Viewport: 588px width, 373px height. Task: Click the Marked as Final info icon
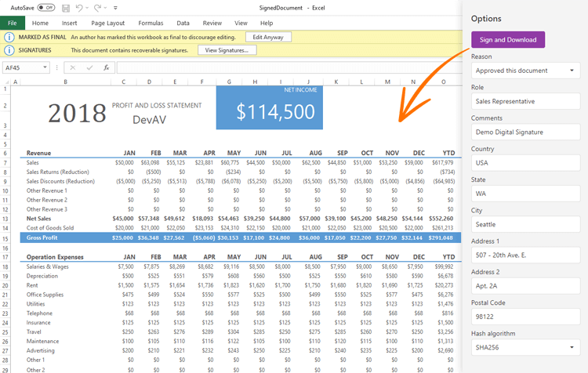[9, 37]
